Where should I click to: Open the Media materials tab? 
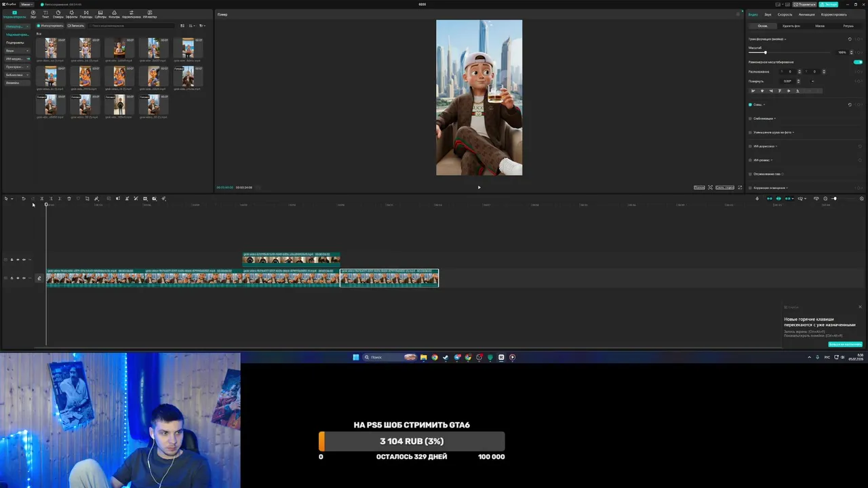tap(14, 14)
